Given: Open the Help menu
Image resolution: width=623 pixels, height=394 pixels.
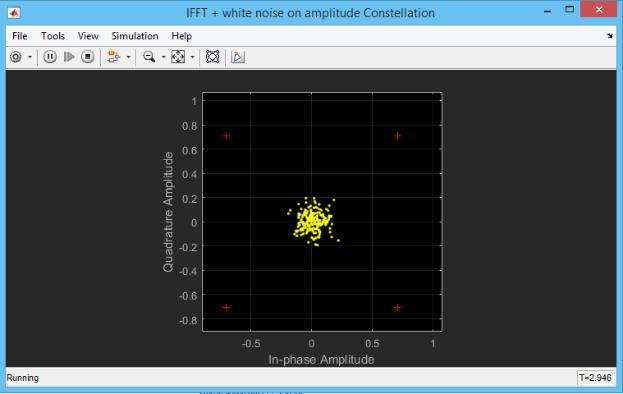Looking at the screenshot, I should (182, 36).
